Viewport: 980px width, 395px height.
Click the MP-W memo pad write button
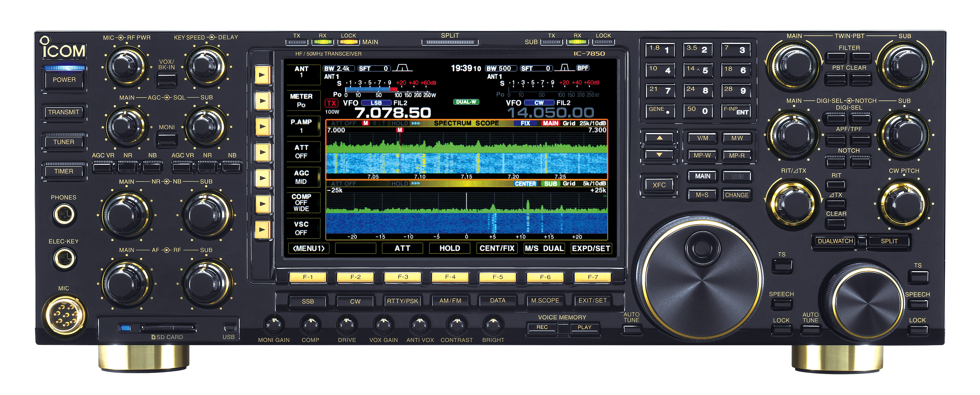pos(702,156)
